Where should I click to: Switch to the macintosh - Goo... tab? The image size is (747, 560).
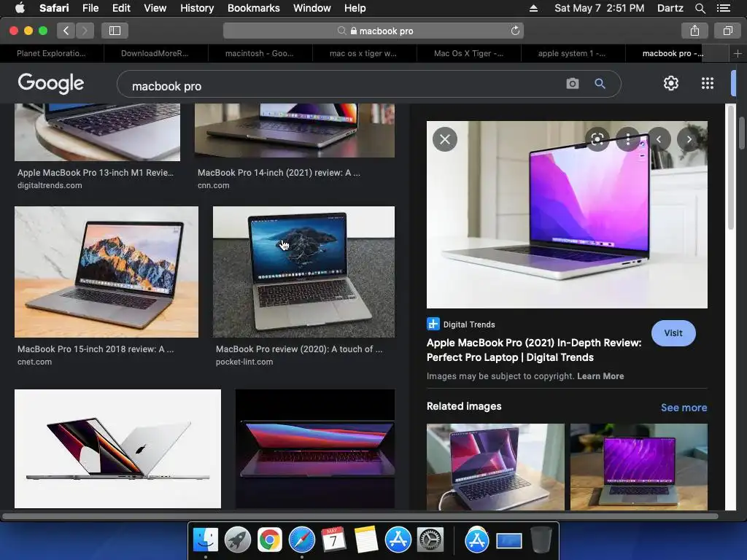point(260,53)
